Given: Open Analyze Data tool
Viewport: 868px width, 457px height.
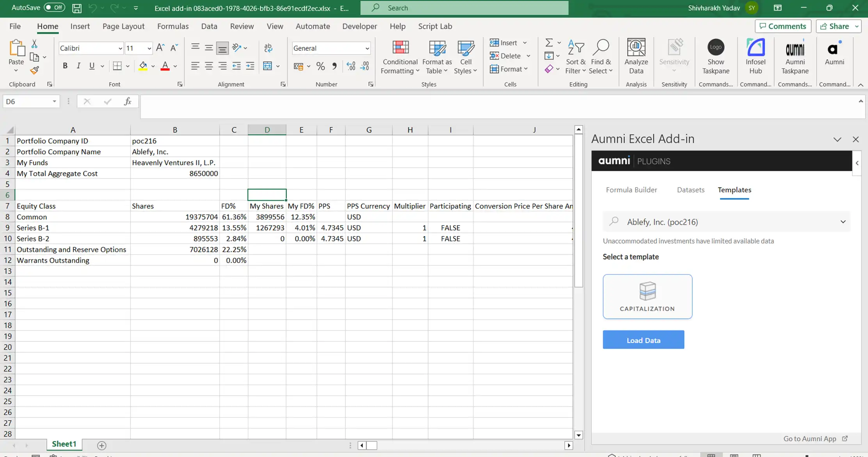Looking at the screenshot, I should click(x=636, y=57).
